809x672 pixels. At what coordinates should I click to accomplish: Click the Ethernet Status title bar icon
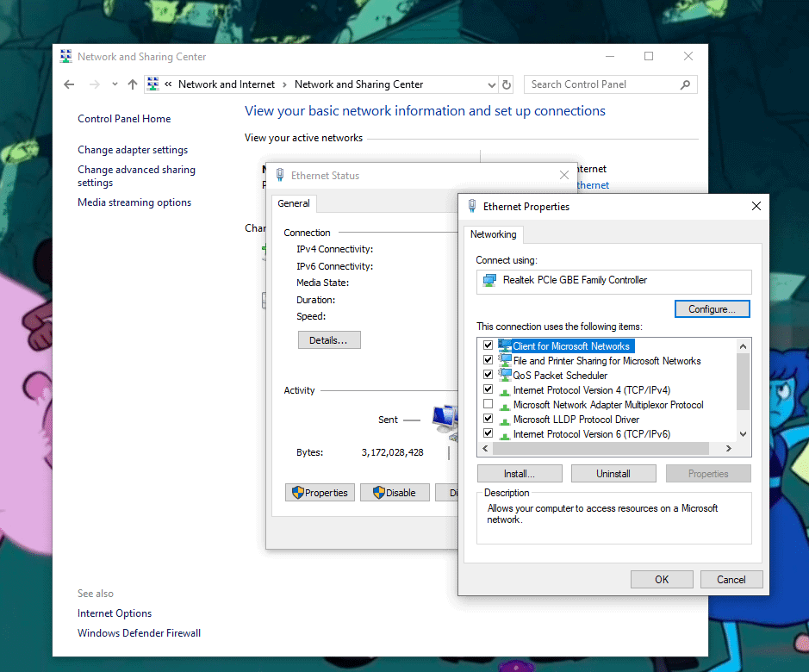tap(280, 175)
